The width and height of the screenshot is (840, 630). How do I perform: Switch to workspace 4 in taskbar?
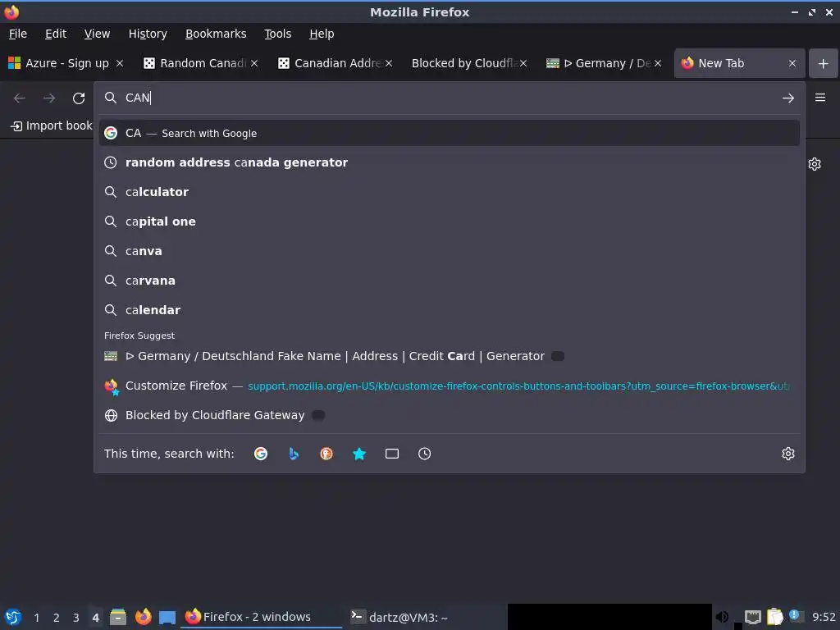(95, 618)
